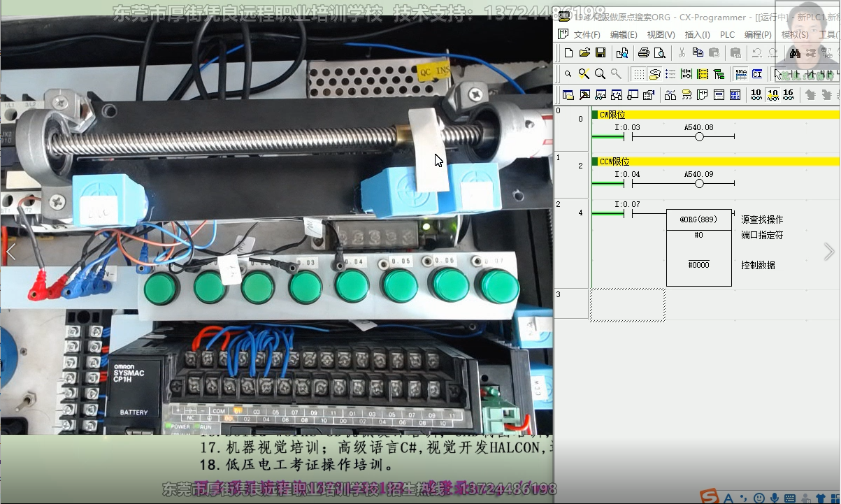Toggle the grid display dotted icon
841x504 pixels.
(639, 74)
